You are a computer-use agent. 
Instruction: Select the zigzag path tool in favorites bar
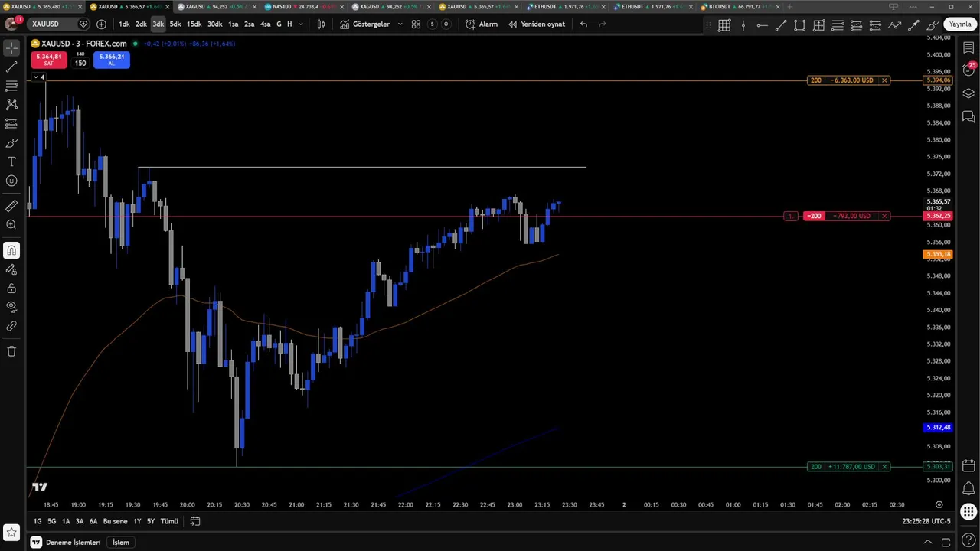(x=894, y=25)
